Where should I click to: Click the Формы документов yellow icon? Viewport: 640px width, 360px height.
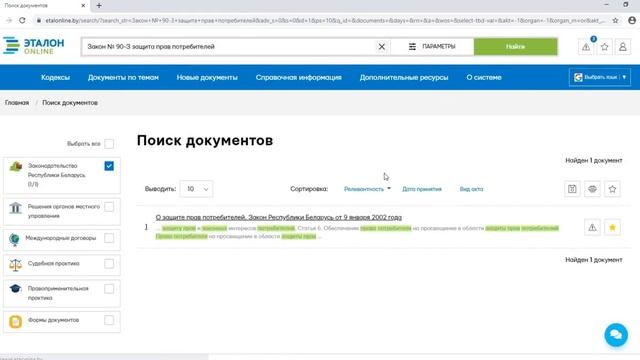tap(16, 322)
